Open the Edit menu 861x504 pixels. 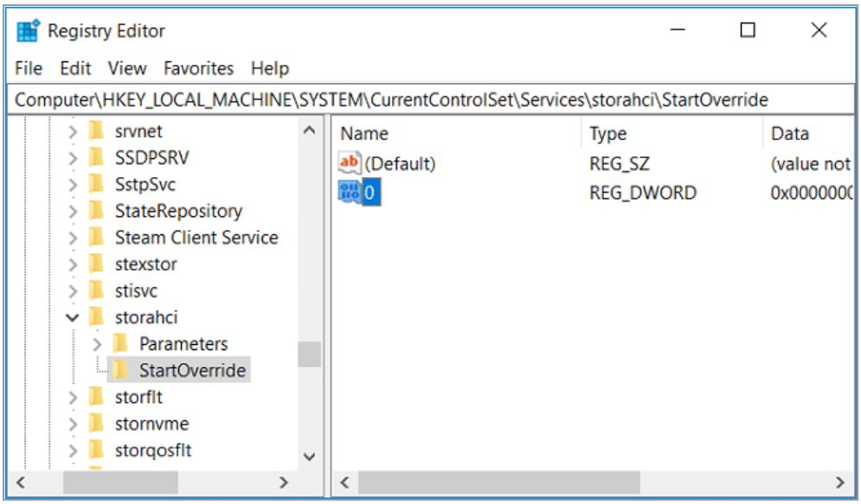(x=75, y=68)
